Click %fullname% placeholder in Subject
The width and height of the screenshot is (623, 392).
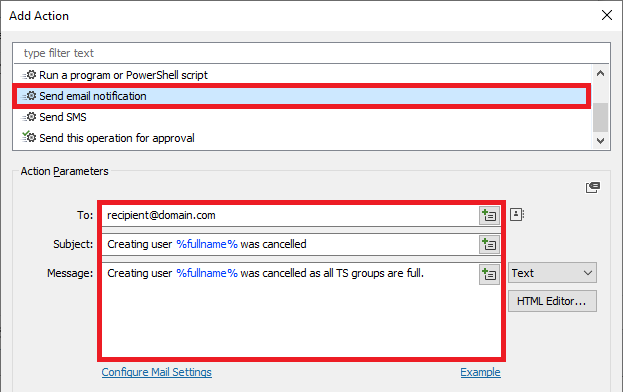[x=207, y=244]
